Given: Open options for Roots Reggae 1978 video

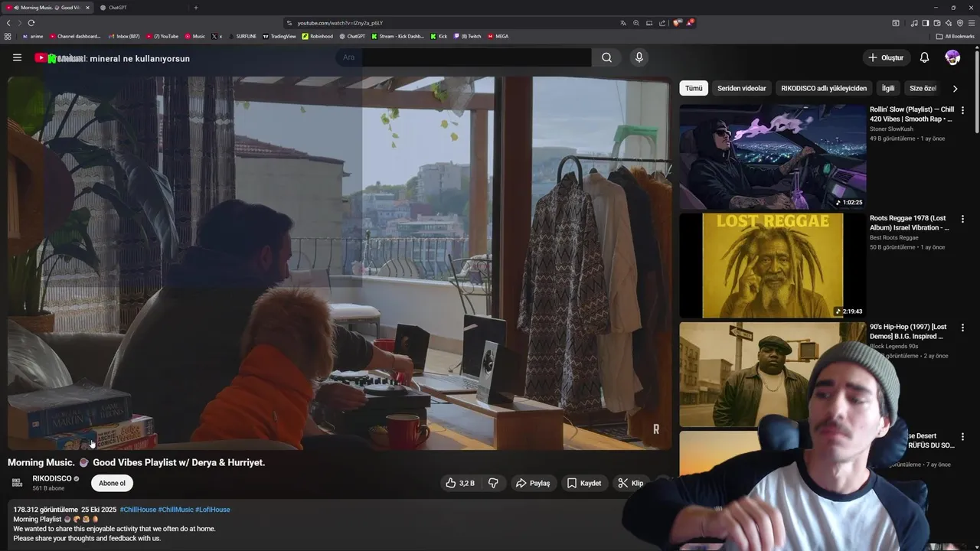Looking at the screenshot, I should pos(962,219).
